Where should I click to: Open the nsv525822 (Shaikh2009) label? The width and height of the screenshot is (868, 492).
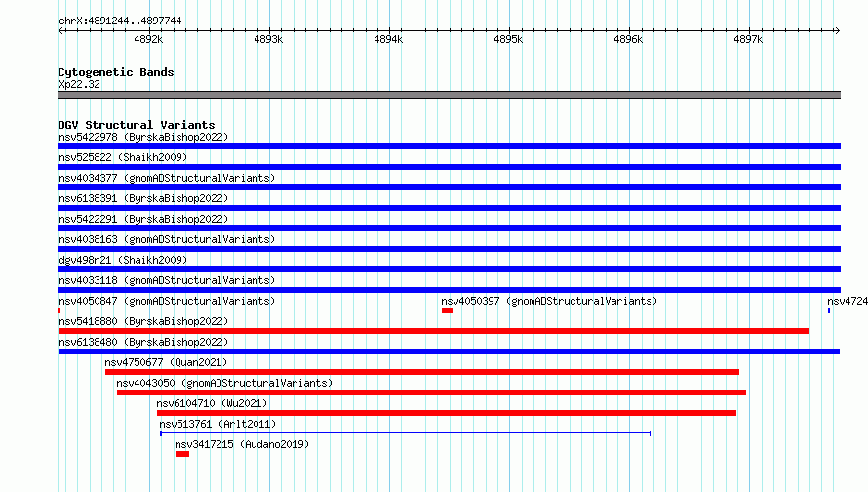[123, 157]
